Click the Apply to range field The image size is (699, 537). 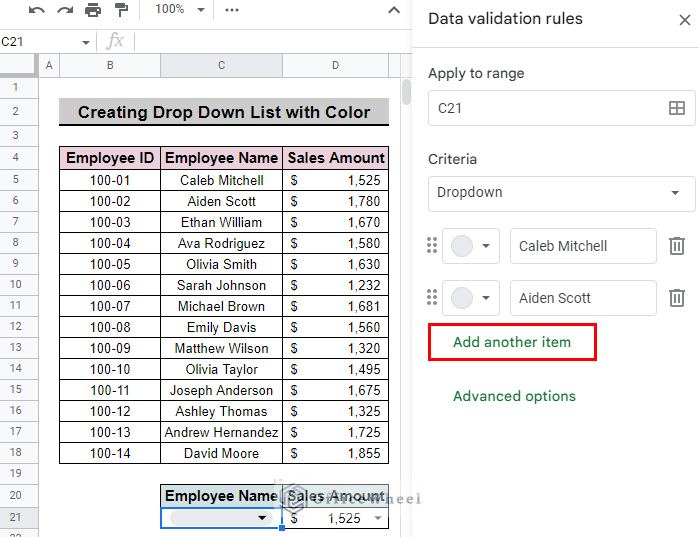coord(561,108)
